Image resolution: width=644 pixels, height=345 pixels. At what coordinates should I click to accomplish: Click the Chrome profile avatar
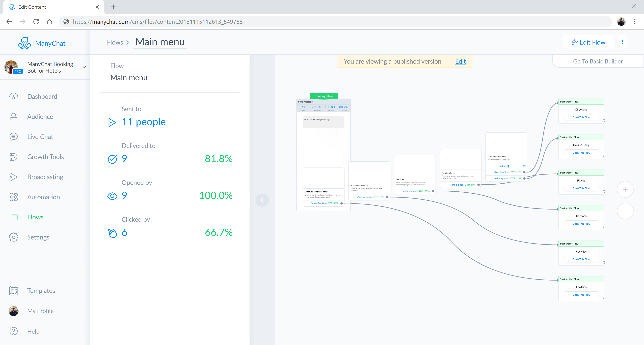[621, 22]
